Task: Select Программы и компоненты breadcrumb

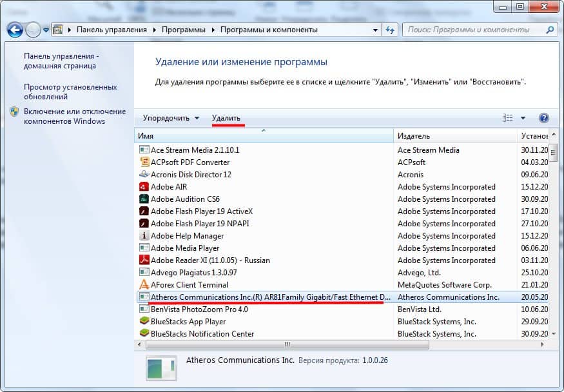Action: [x=269, y=30]
